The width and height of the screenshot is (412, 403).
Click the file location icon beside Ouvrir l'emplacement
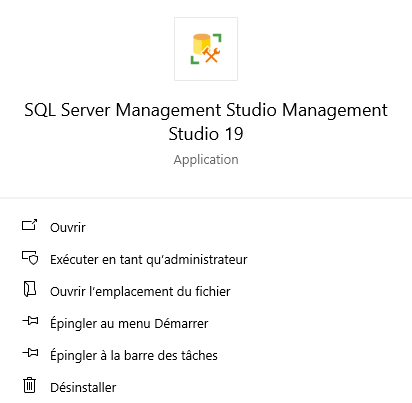[x=30, y=289]
